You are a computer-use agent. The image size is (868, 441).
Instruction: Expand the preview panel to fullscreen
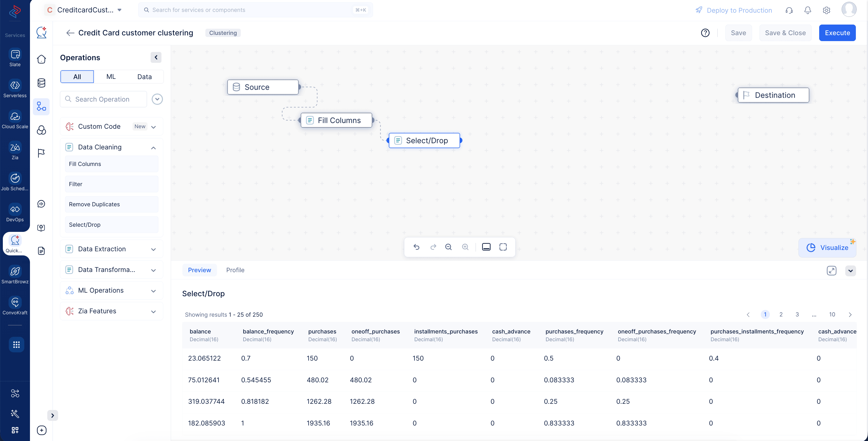[x=831, y=271]
